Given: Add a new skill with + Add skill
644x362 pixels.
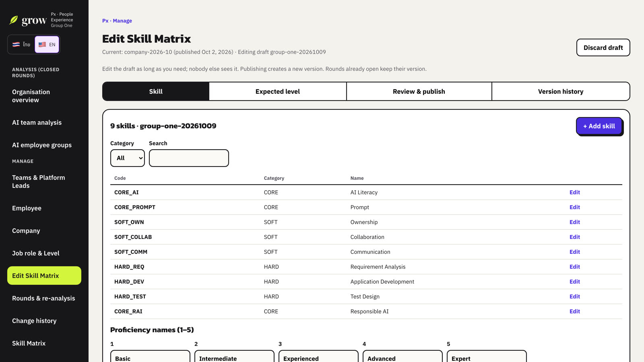Looking at the screenshot, I should point(599,126).
